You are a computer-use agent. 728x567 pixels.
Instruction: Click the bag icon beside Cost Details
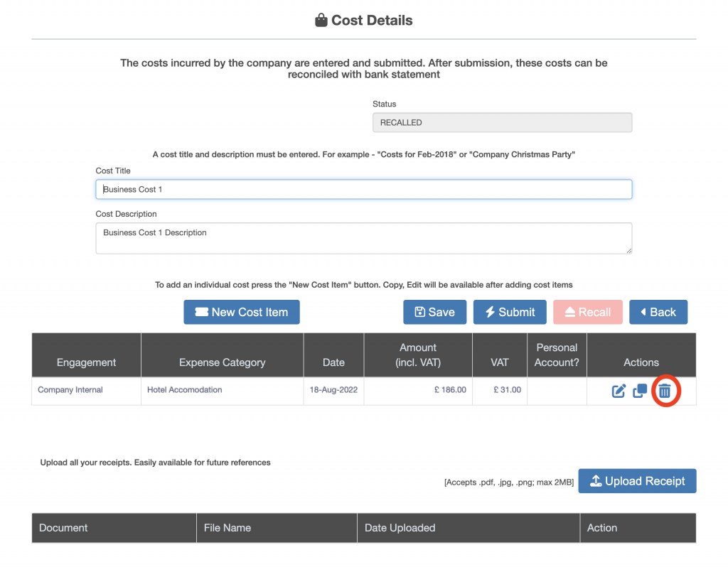click(x=321, y=21)
